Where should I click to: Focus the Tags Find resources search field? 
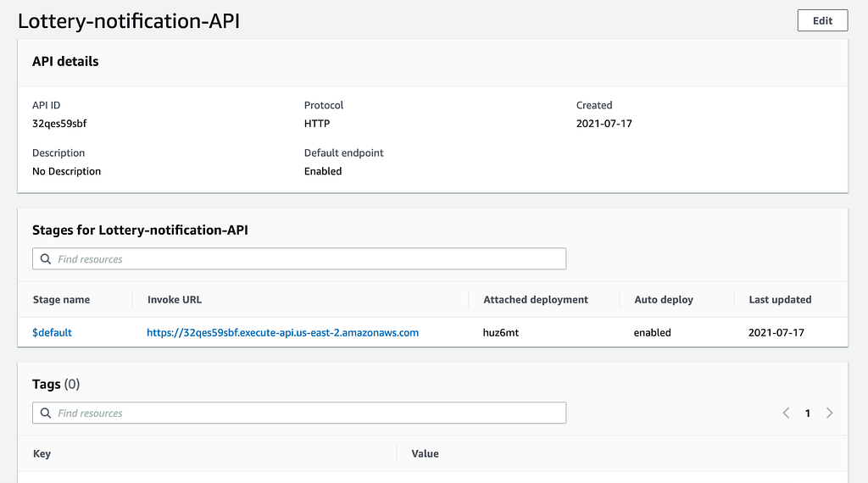(299, 413)
